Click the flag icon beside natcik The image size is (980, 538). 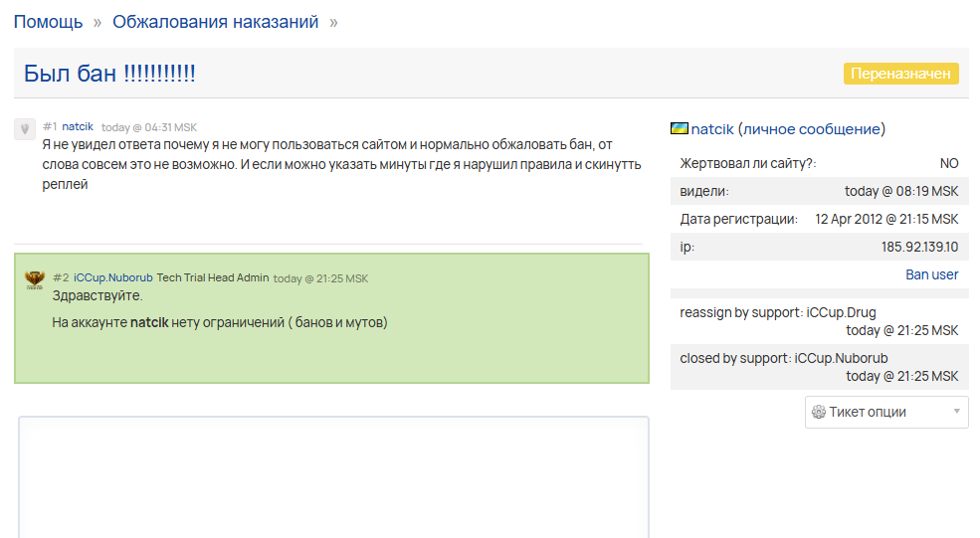click(680, 129)
